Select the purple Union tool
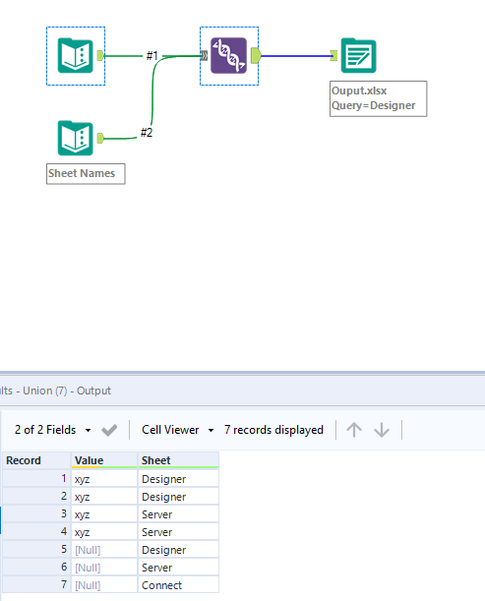 click(229, 56)
